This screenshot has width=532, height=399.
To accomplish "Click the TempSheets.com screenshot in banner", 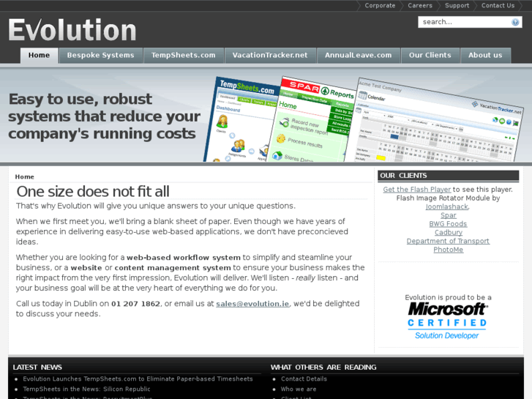I will 243,119.
